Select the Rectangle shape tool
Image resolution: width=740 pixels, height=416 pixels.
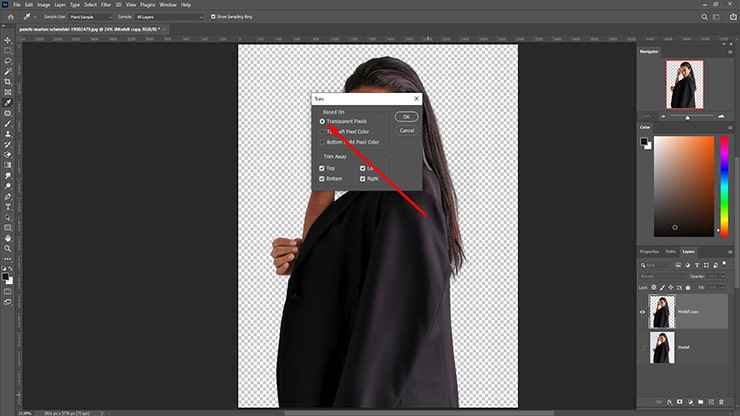point(8,228)
